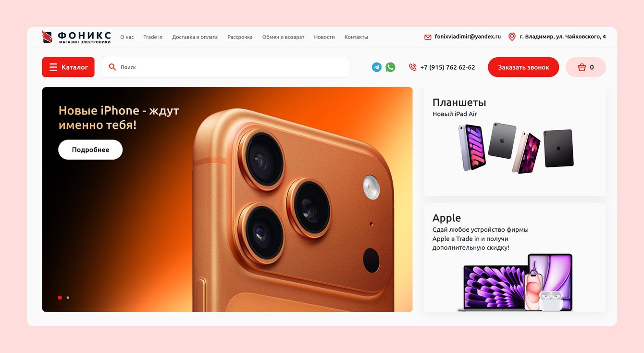Open the Контакты page
The height and width of the screenshot is (353, 644).
[x=356, y=37]
